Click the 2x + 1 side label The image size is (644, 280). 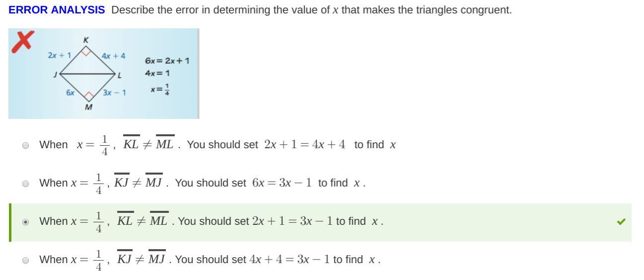(60, 55)
